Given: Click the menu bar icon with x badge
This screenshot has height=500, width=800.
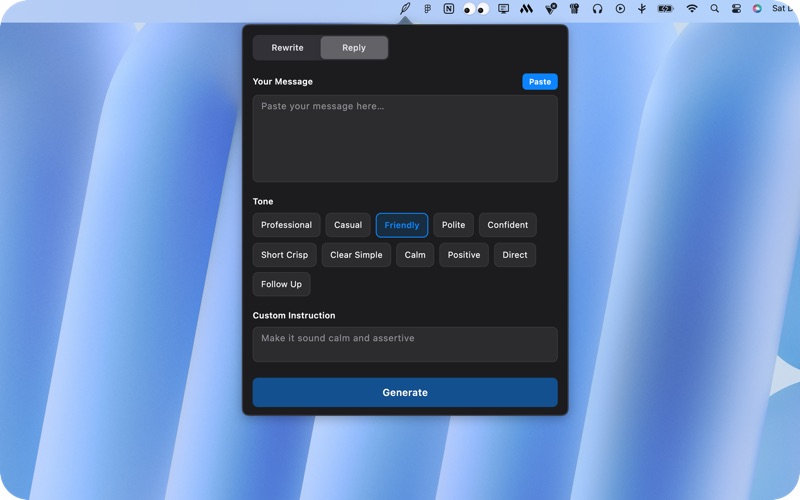Looking at the screenshot, I should tap(551, 9).
